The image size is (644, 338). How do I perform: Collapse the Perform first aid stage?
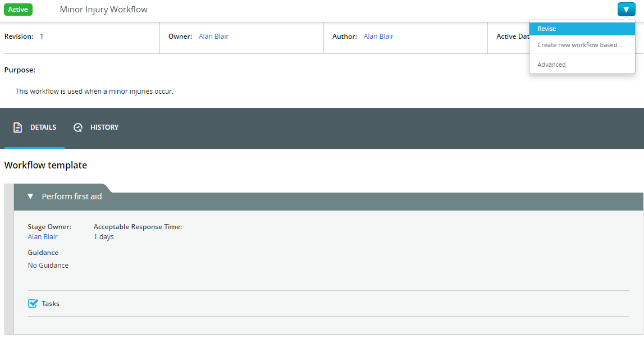click(x=30, y=197)
